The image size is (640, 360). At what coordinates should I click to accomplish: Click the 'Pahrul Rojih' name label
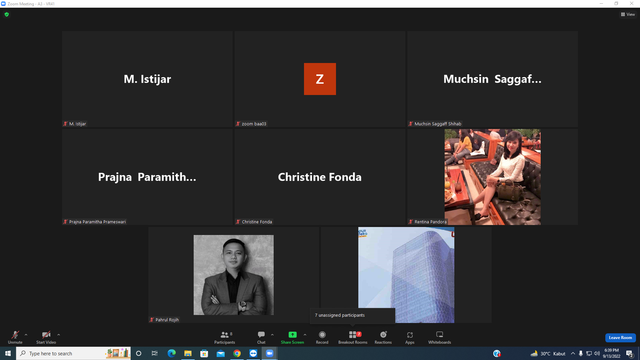tap(167, 320)
